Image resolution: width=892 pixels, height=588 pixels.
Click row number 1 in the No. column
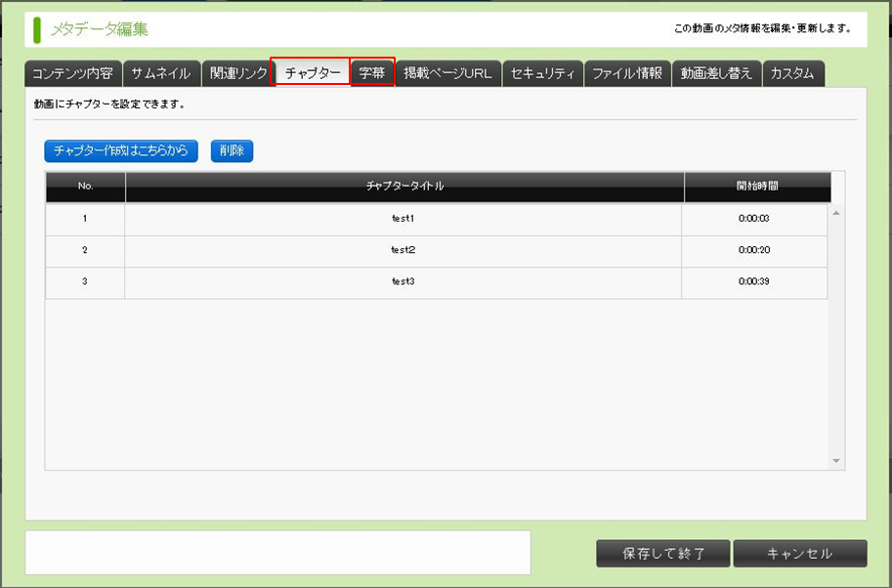85,219
